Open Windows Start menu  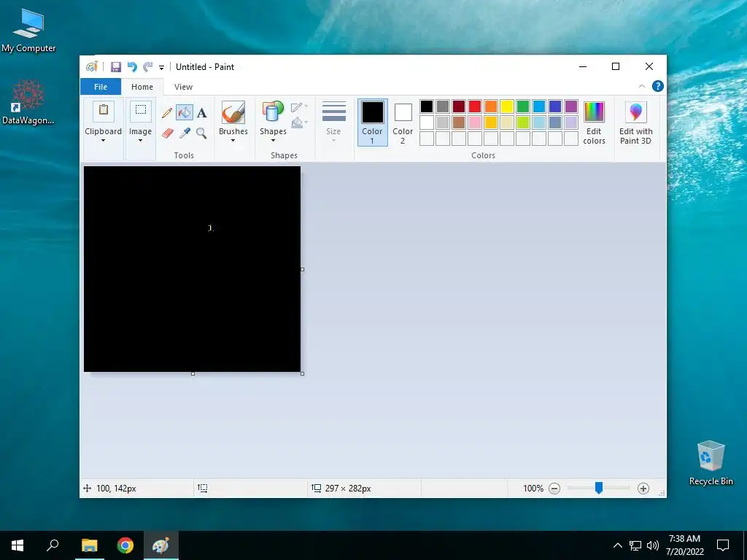[18, 545]
